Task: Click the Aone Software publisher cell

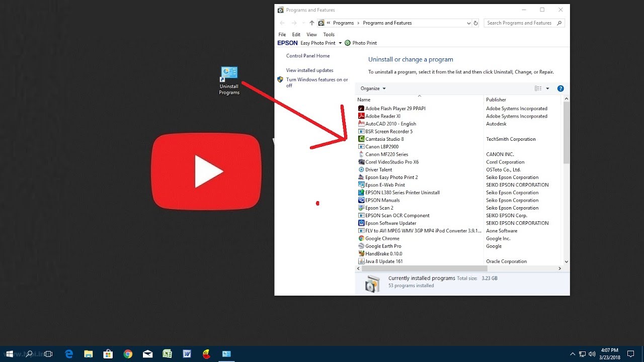Action: (502, 231)
